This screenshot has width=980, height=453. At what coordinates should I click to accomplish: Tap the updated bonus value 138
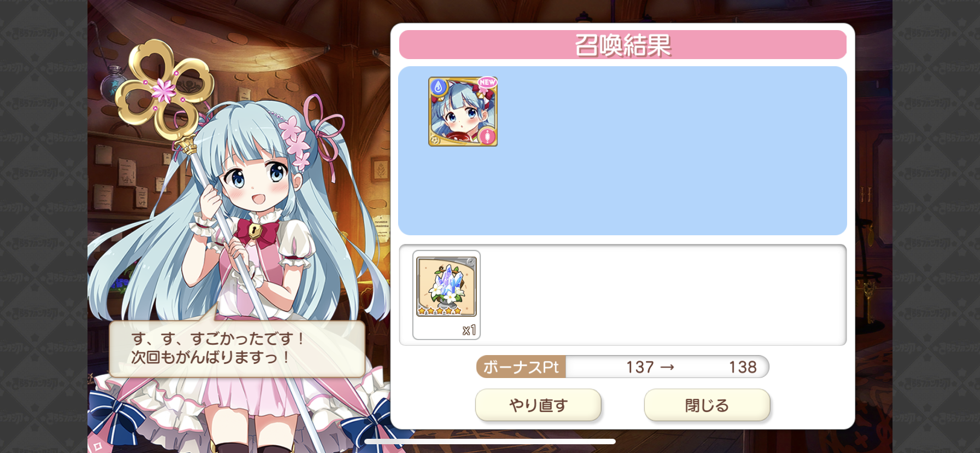(743, 367)
